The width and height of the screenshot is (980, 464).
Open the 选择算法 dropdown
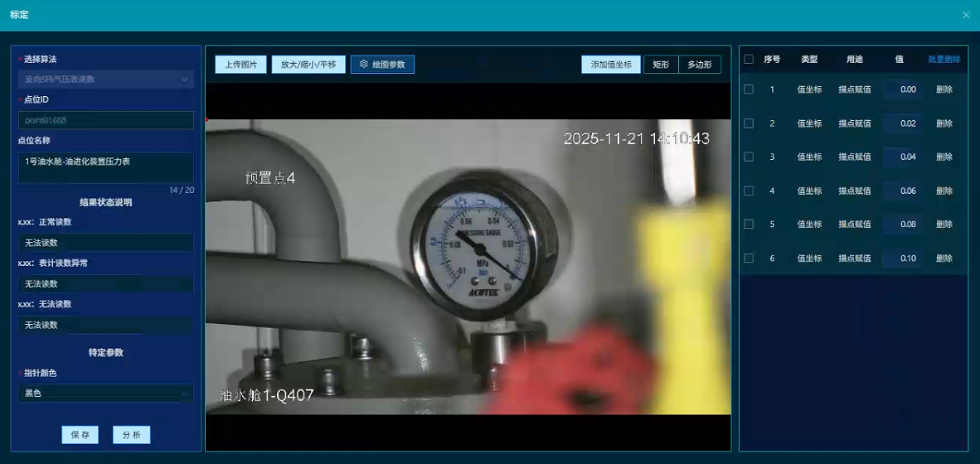click(105, 80)
